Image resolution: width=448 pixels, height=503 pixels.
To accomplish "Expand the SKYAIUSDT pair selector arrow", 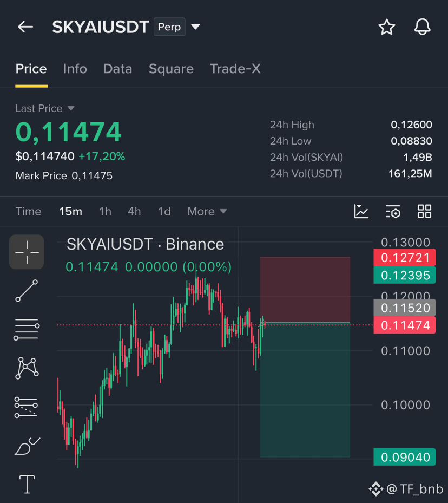I will [195, 27].
